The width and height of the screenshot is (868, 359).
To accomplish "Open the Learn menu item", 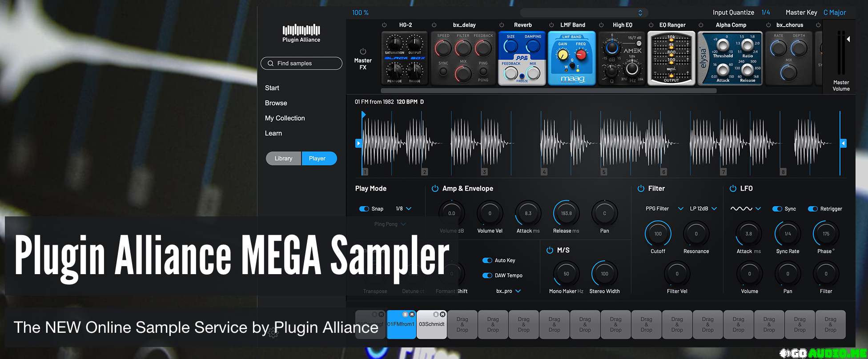I will click(x=273, y=133).
